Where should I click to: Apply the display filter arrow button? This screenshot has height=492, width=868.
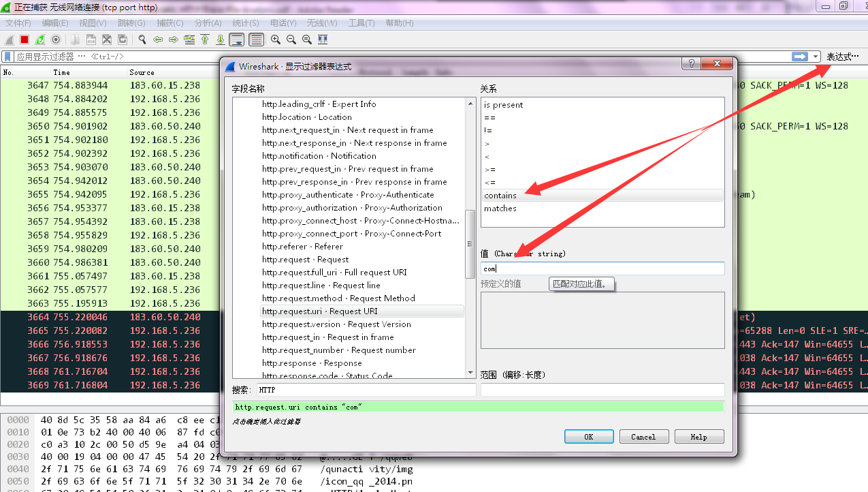[x=799, y=57]
